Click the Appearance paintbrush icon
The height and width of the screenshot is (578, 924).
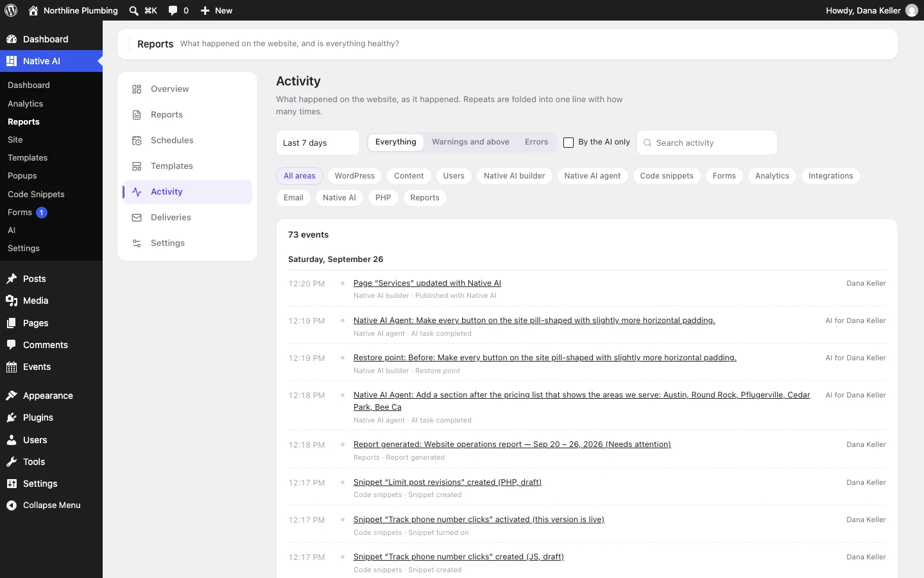coord(12,396)
